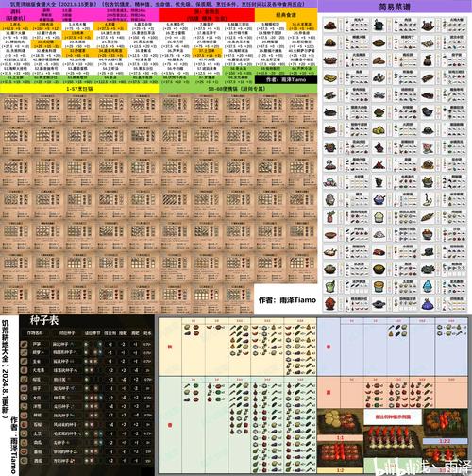
Task: Select the 58-68便携锅 green bar
Action: click(x=238, y=89)
